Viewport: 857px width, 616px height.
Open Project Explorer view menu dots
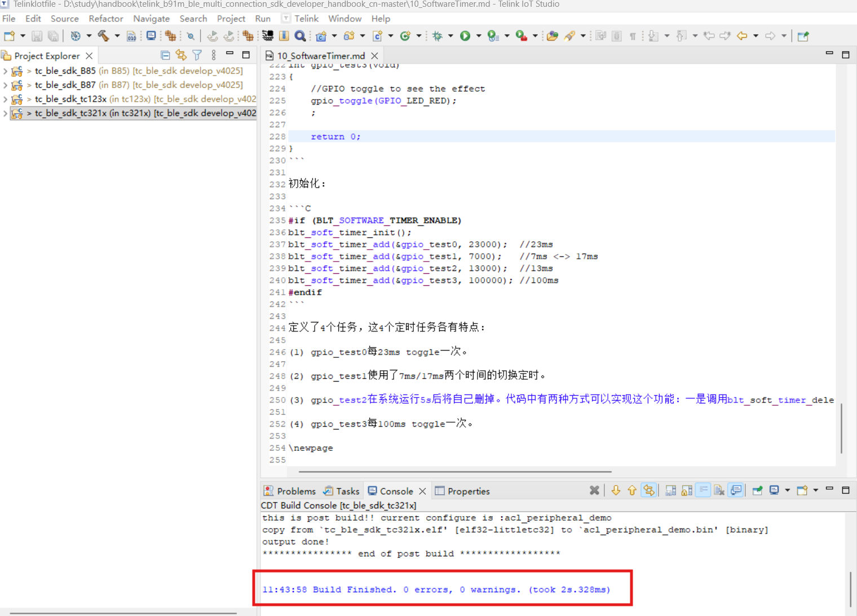pos(214,55)
